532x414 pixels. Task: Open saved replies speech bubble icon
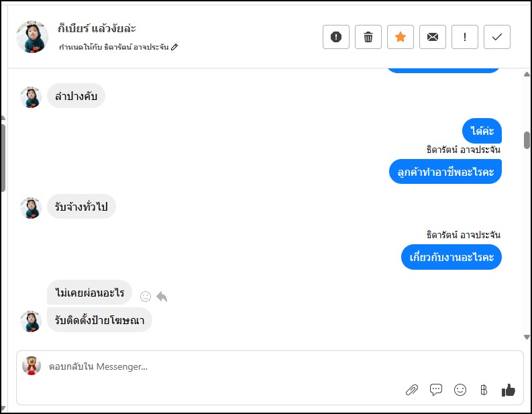(x=436, y=390)
